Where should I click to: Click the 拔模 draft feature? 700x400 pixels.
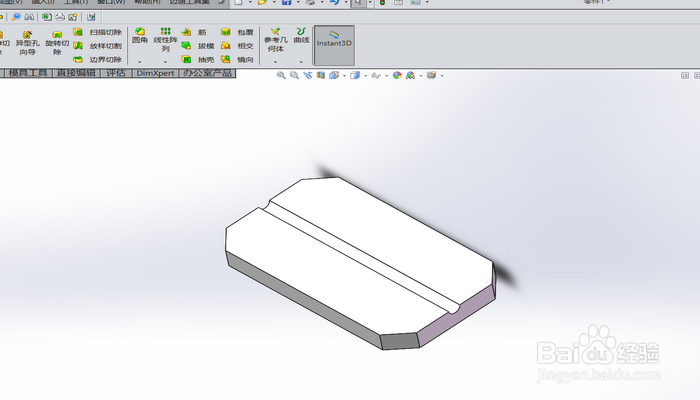pos(198,46)
